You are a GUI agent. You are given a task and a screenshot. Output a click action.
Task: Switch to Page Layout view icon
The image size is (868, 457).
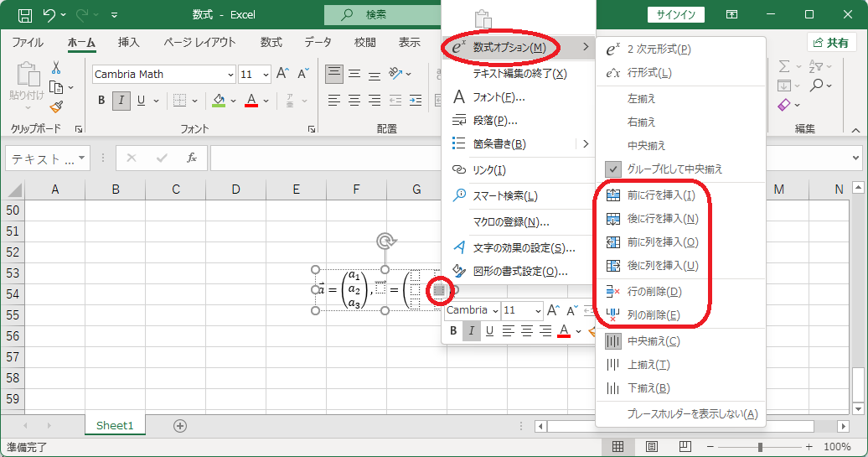coord(652,446)
